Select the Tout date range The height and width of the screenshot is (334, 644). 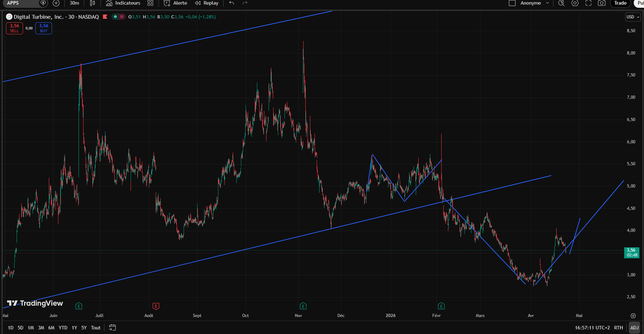(x=96, y=328)
